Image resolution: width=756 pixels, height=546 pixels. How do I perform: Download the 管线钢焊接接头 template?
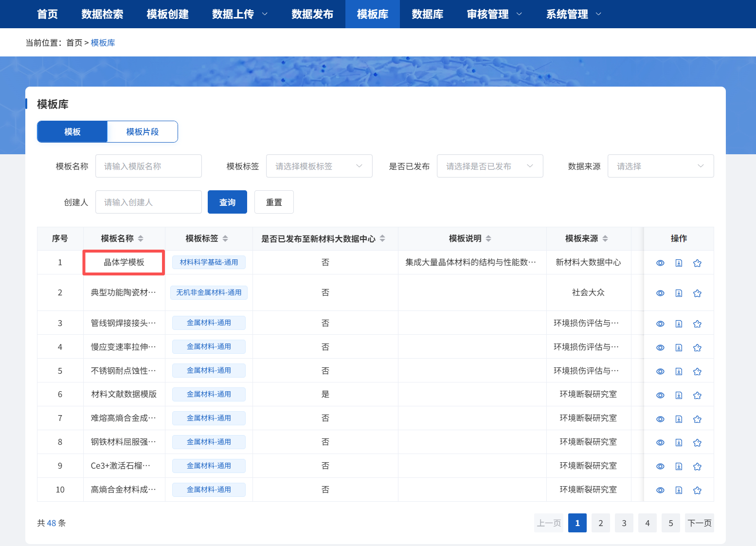(x=679, y=323)
